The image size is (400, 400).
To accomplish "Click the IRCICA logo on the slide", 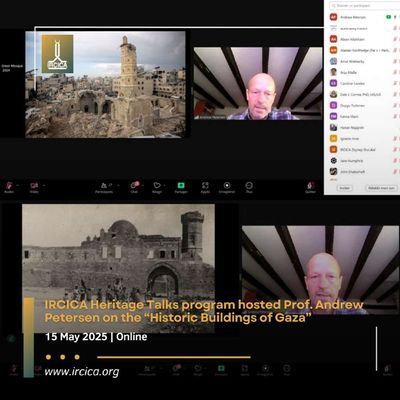I will pyautogui.click(x=57, y=54).
